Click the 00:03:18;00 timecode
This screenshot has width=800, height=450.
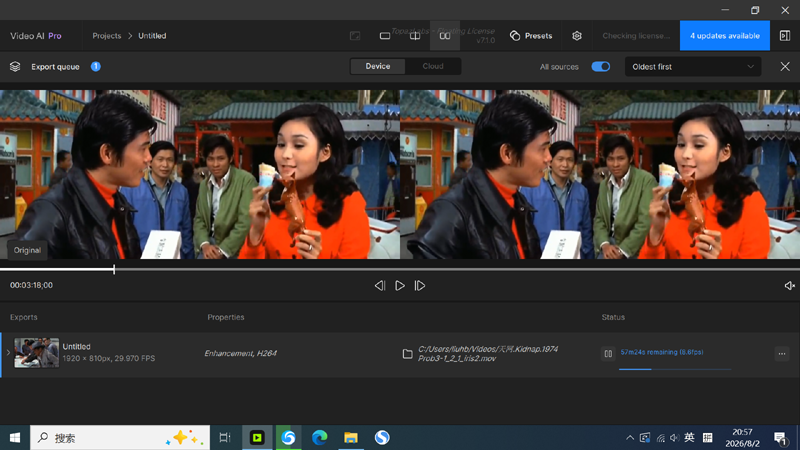coord(31,285)
